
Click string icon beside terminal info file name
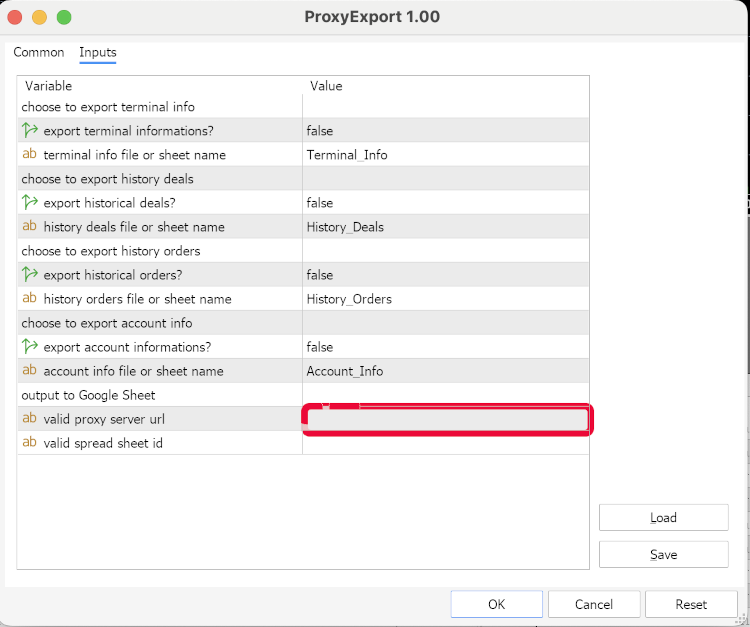pos(29,154)
